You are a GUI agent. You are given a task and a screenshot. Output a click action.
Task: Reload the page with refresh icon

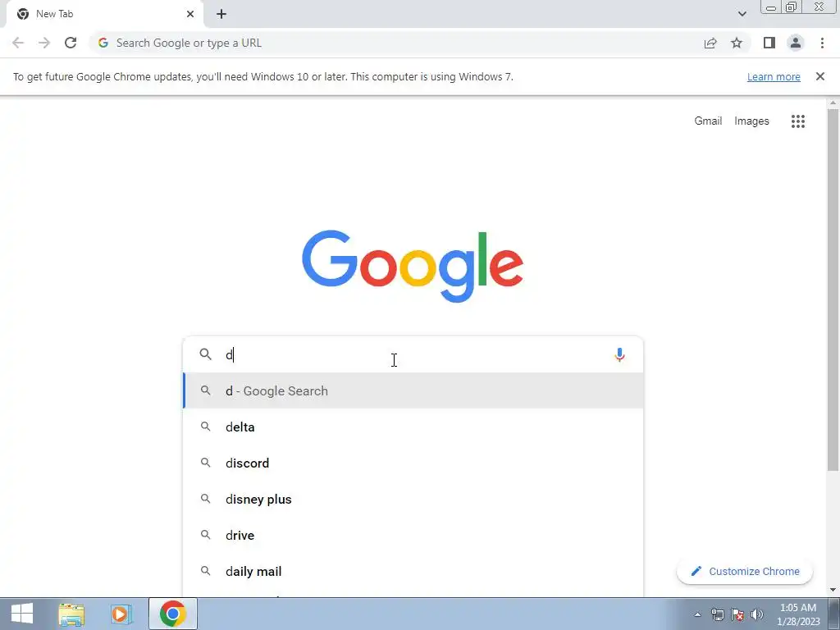point(71,43)
